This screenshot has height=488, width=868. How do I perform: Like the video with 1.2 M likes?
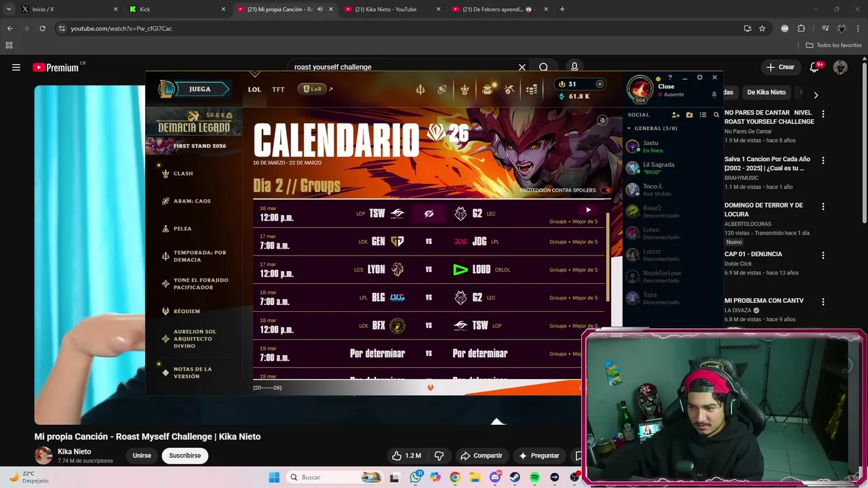406,455
